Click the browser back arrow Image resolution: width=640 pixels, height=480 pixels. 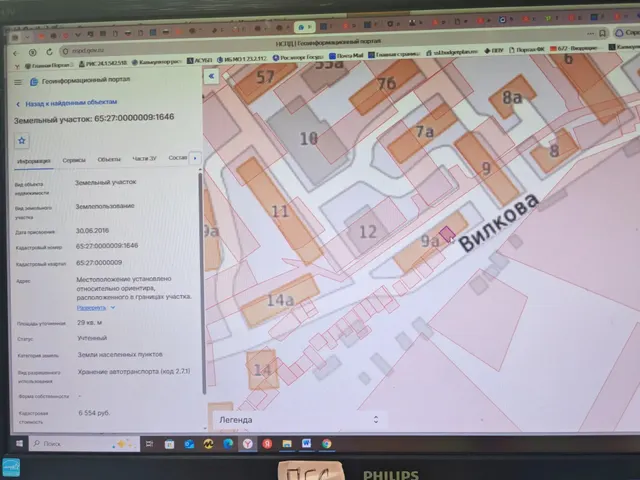pyautogui.click(x=16, y=53)
